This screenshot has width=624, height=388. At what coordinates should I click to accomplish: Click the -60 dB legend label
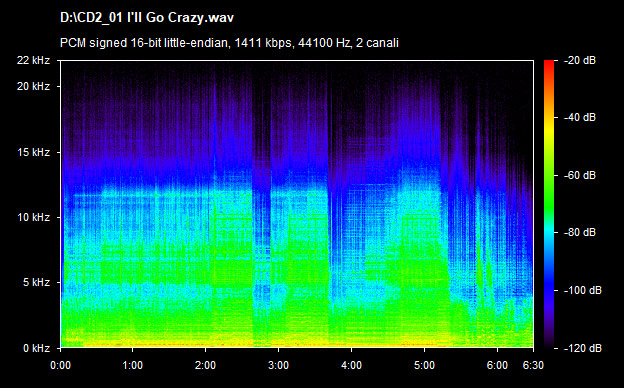pyautogui.click(x=580, y=175)
